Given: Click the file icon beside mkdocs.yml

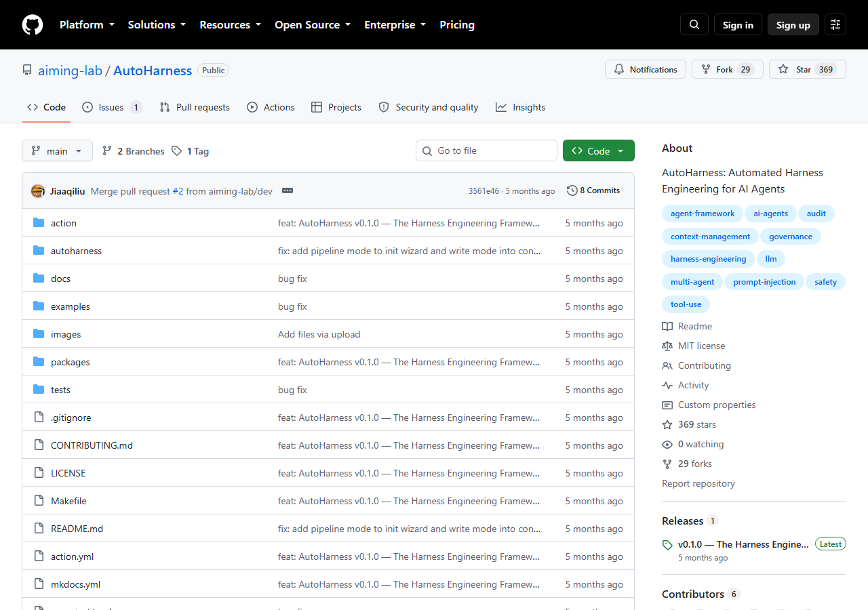Looking at the screenshot, I should coord(39,584).
